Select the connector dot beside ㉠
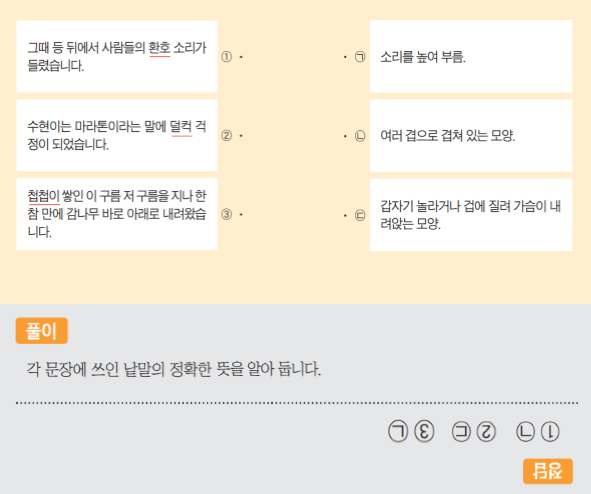 click(x=345, y=57)
